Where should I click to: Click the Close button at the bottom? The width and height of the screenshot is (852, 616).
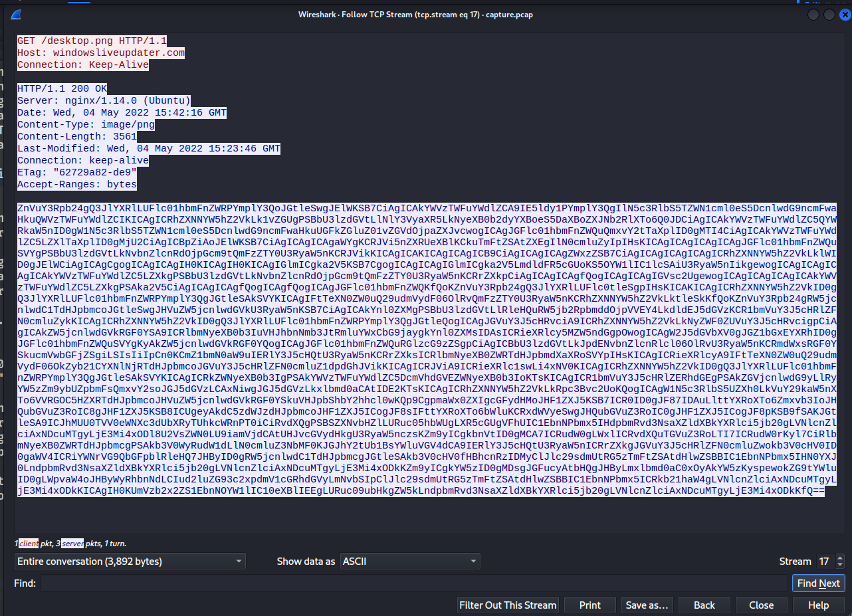coord(762,605)
